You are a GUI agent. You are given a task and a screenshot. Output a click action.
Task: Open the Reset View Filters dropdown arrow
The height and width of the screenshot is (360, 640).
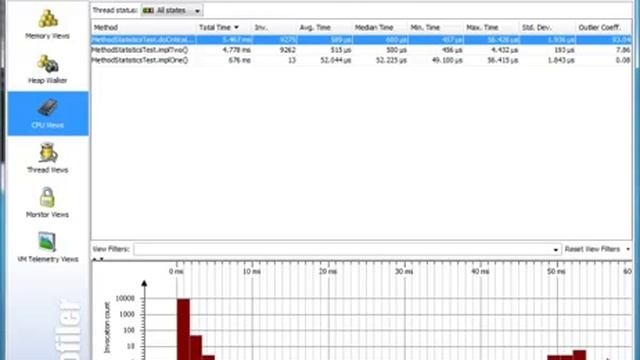[x=628, y=249]
